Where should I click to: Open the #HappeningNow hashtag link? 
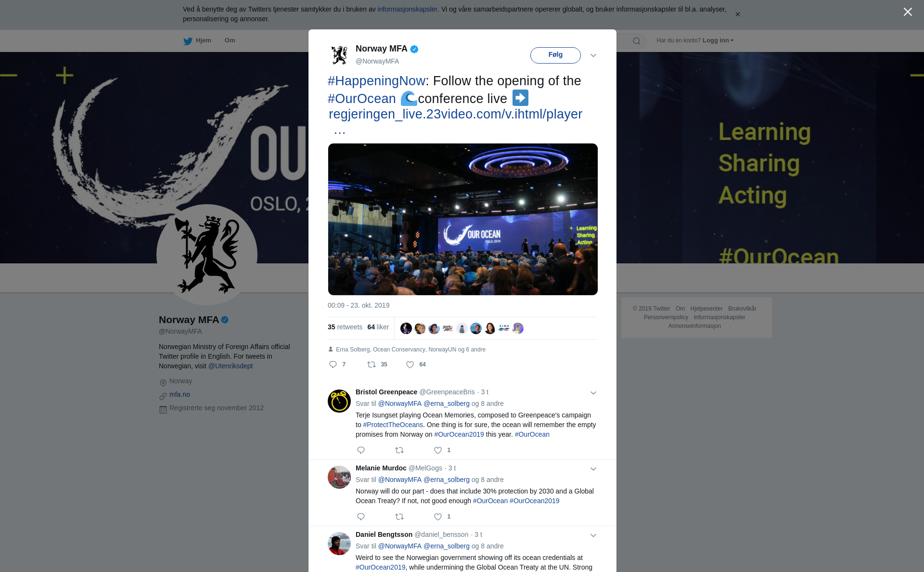(376, 81)
